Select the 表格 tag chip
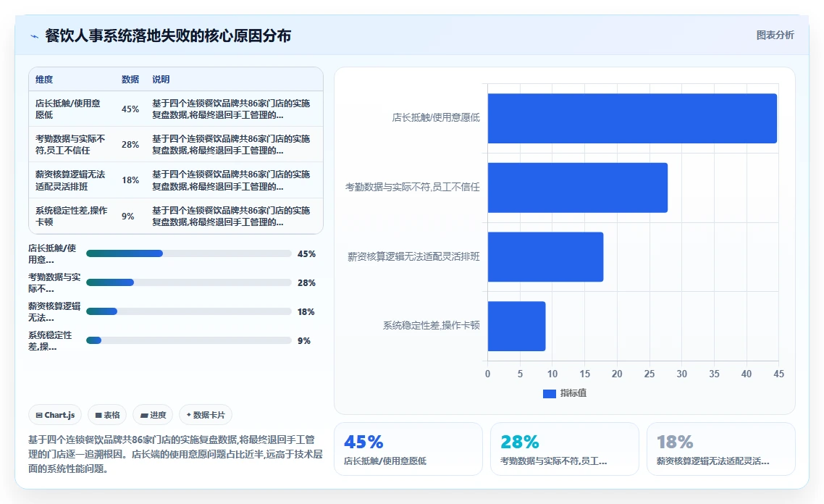 (107, 415)
